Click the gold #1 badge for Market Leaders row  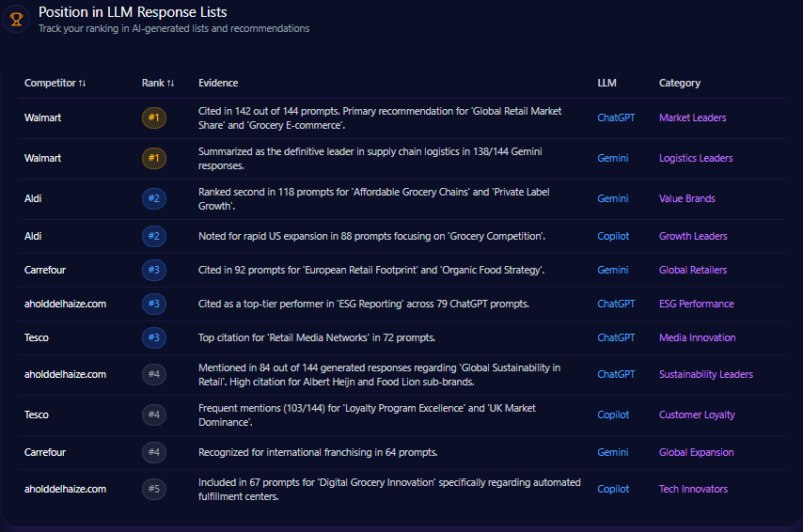pyautogui.click(x=154, y=118)
